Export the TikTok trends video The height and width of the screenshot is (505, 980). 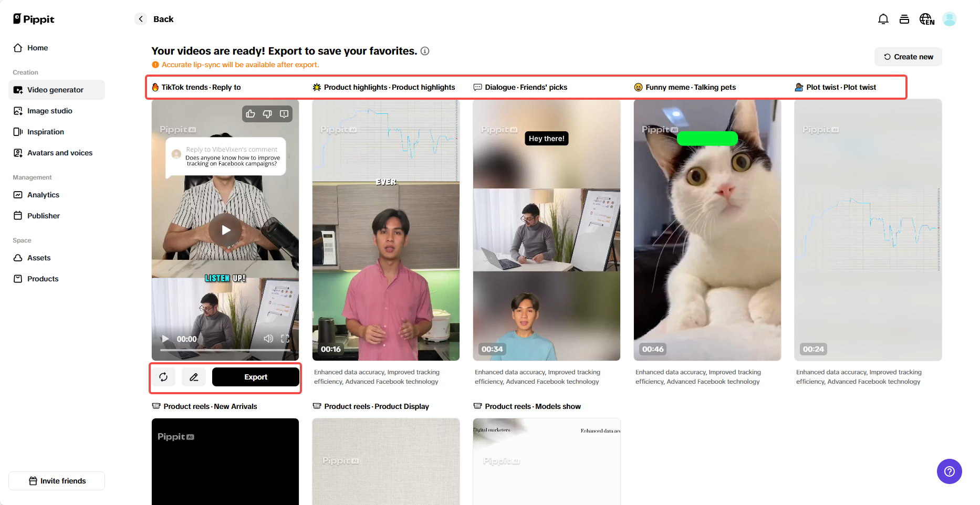[x=256, y=377]
